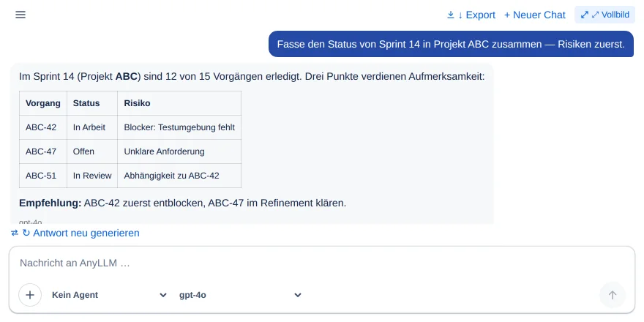
Task: Click the send arrow button
Action: click(x=613, y=295)
